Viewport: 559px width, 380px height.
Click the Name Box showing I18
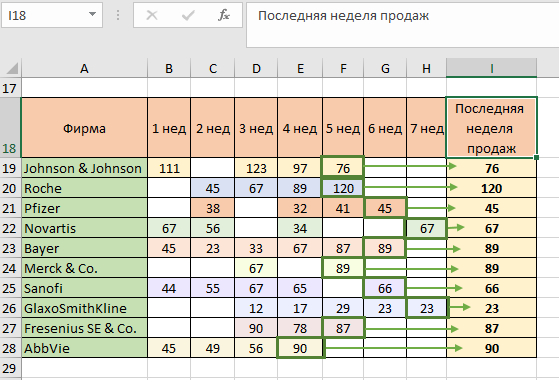click(x=52, y=15)
